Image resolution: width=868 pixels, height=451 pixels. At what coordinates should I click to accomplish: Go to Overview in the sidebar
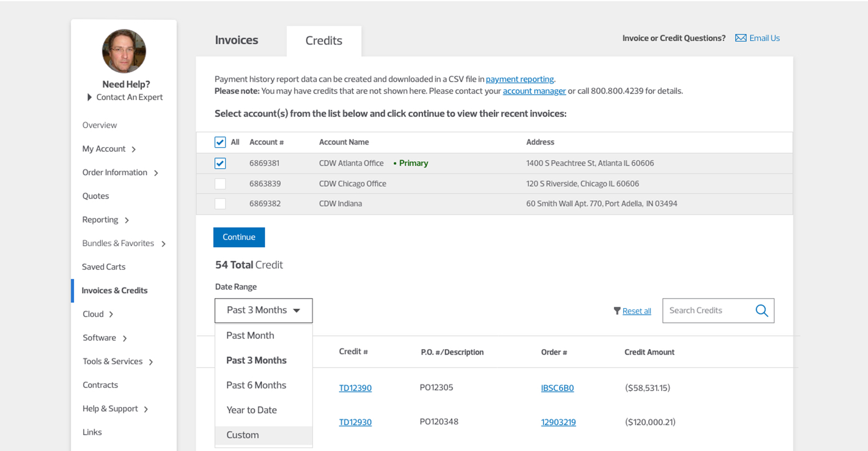100,125
